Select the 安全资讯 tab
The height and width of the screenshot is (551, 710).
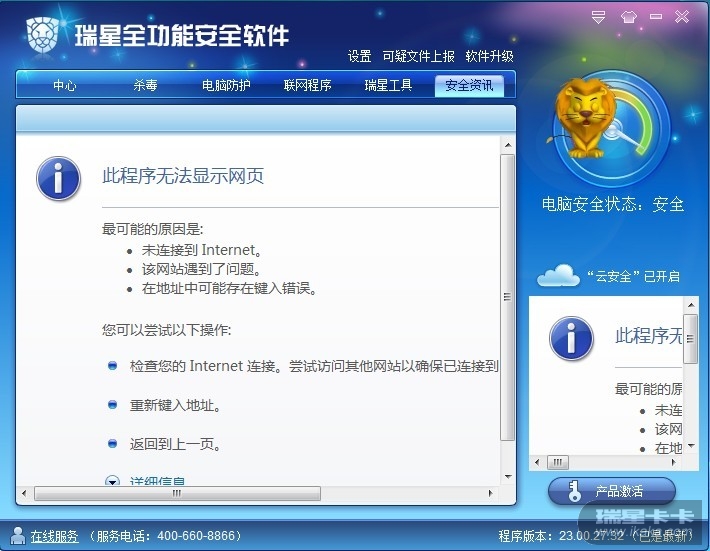pos(469,85)
